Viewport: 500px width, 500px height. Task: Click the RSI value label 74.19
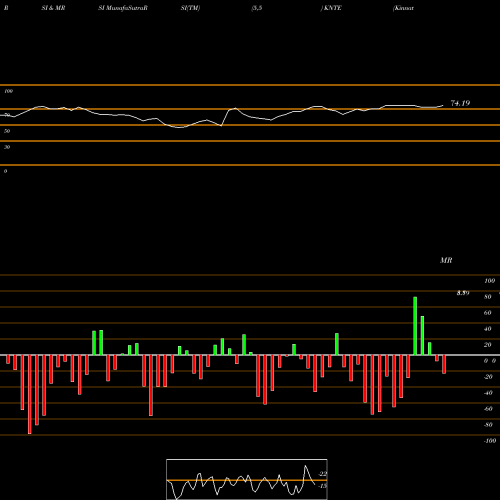click(460, 103)
